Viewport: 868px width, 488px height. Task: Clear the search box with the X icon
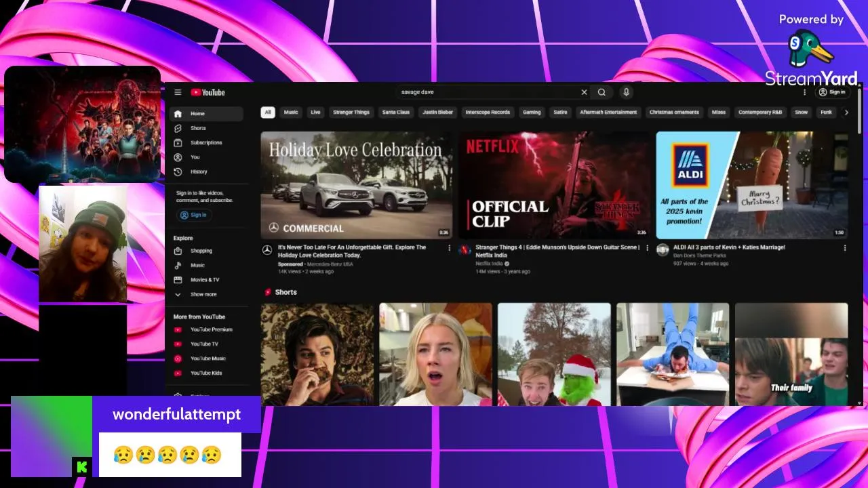[x=584, y=92]
